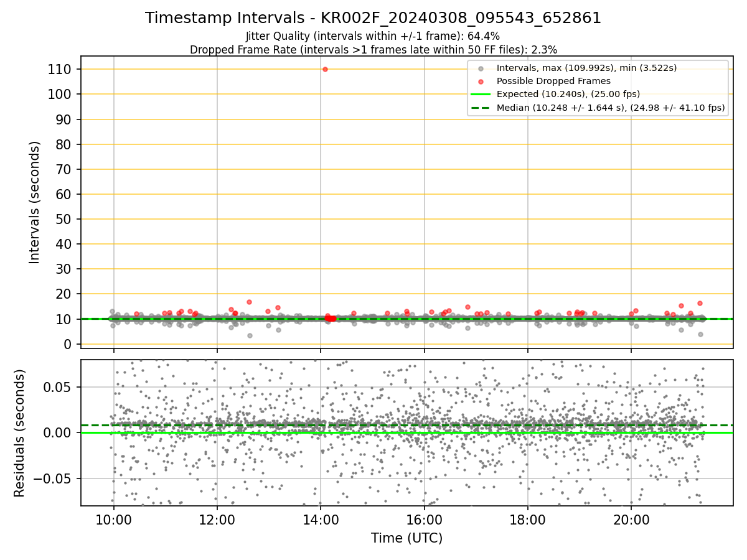Click the Residuals (seconds) y-axis label

tap(19, 433)
